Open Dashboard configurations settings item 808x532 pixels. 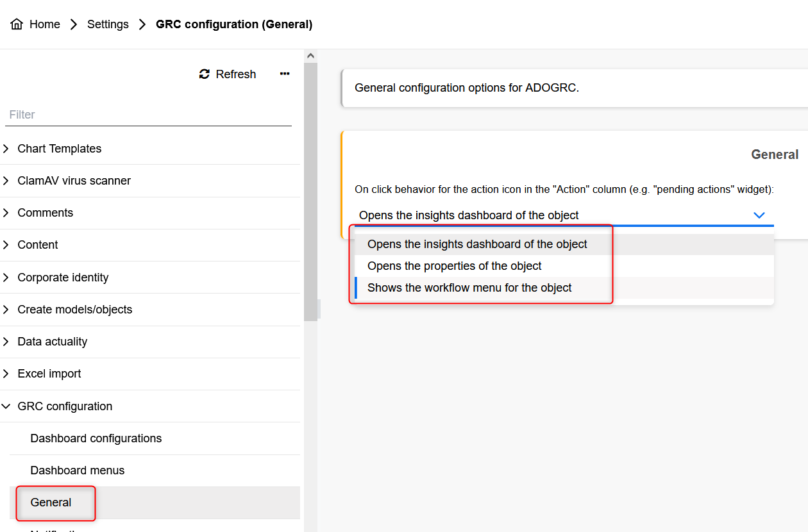click(96, 438)
